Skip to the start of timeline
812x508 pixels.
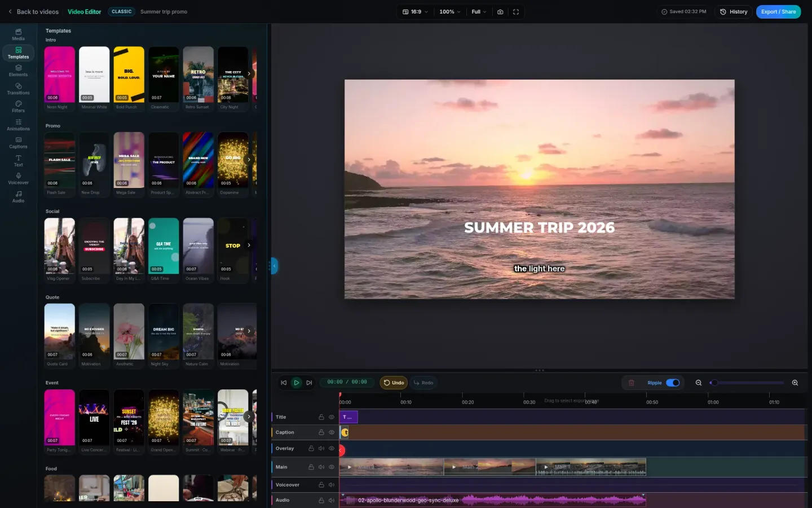284,383
